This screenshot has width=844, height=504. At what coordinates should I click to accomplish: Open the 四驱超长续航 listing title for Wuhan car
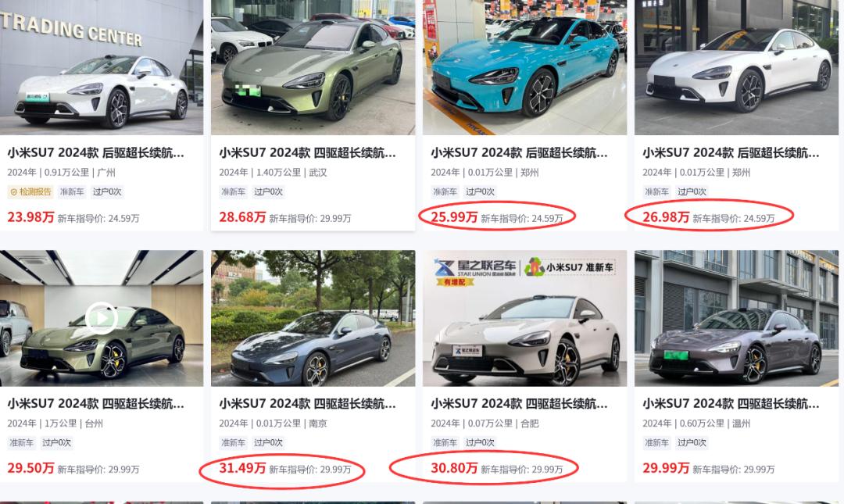click(307, 153)
